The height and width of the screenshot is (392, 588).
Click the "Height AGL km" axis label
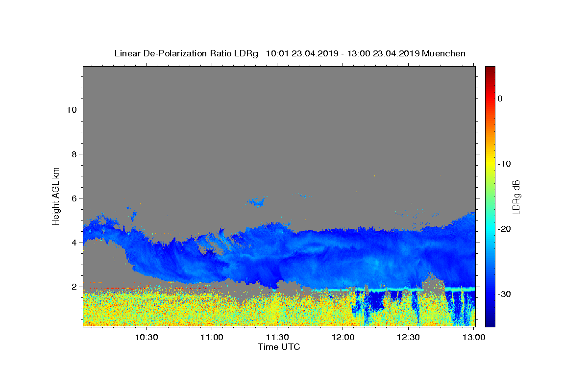56,196
